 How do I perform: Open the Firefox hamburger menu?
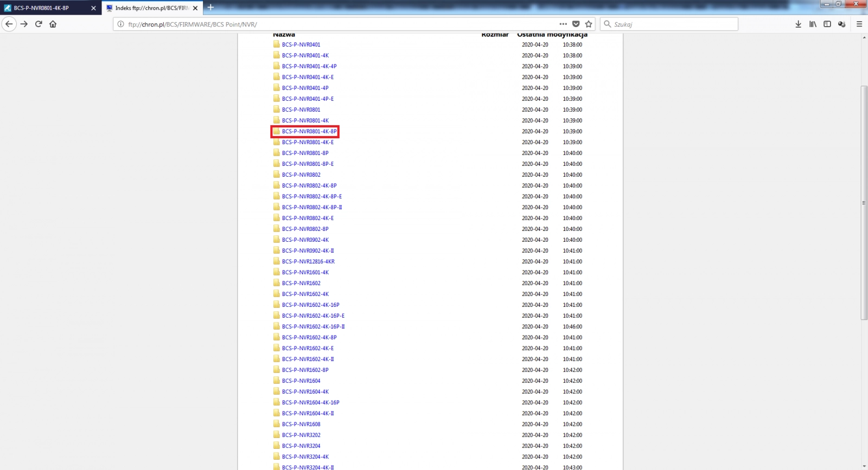point(859,24)
